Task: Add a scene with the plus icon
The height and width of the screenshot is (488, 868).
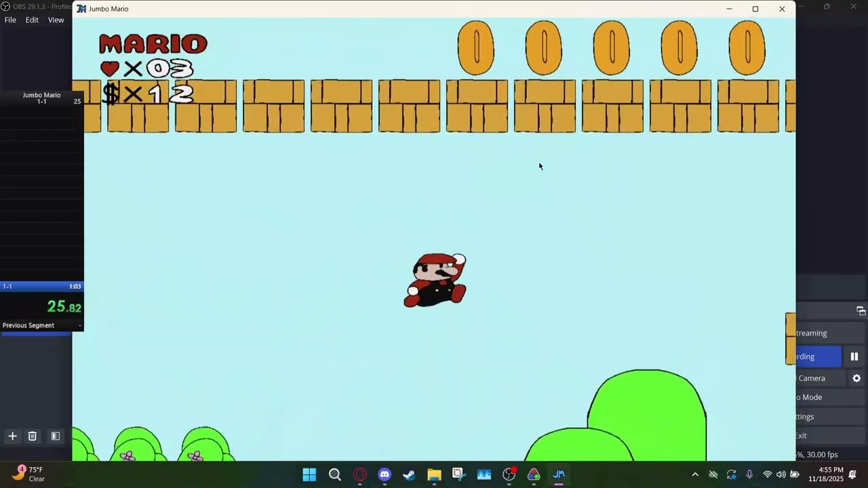Action: 12,436
